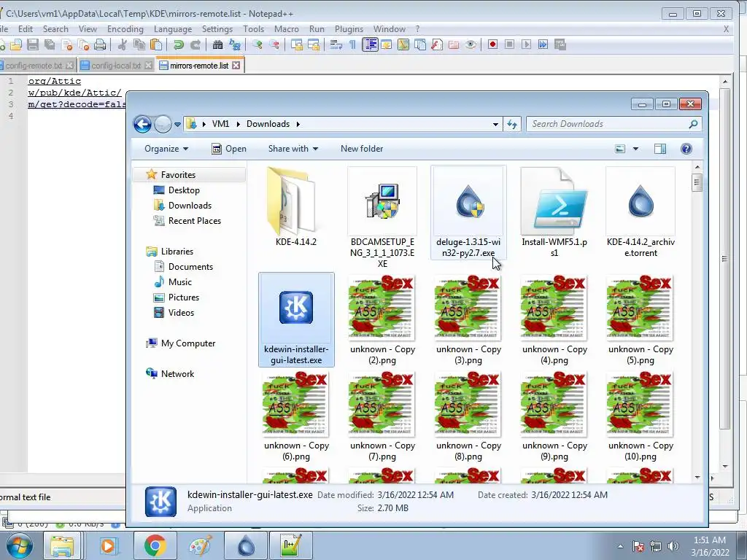Close the mirrors-remote.list tab
The width and height of the screenshot is (747, 560).
(x=236, y=65)
